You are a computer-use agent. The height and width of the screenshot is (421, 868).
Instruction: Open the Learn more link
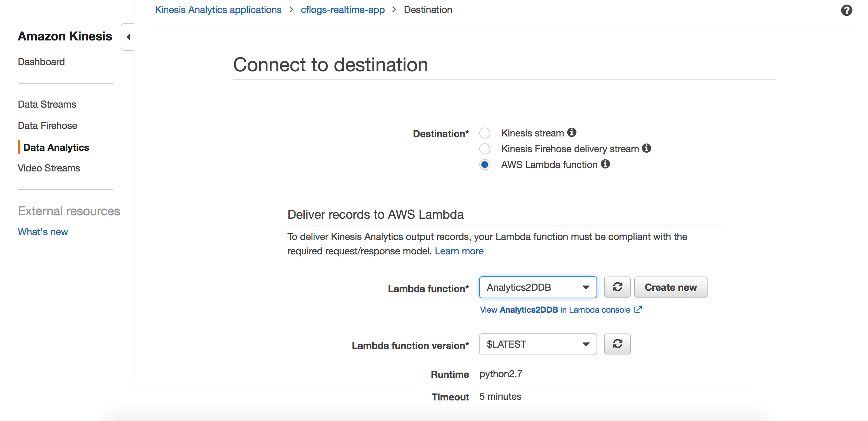tap(459, 251)
